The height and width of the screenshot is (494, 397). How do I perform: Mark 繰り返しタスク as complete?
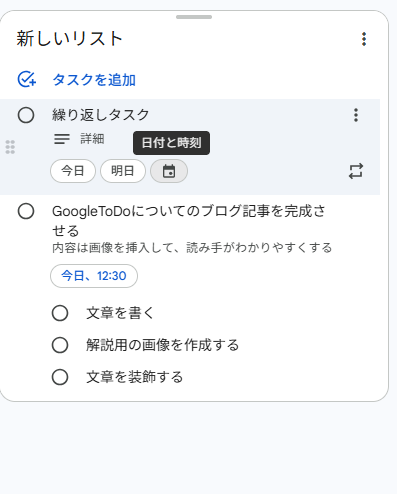(26, 115)
